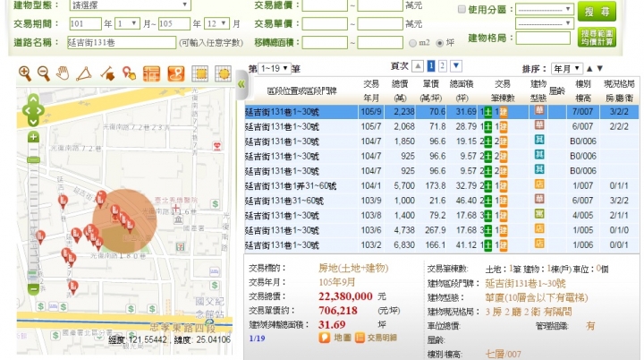Click the heart marker on the map
Screen dimensions: 644x360
[x=216, y=146]
